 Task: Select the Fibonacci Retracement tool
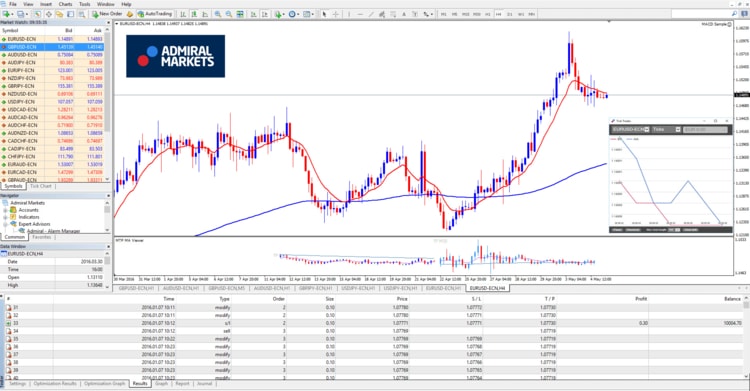[x=393, y=14]
